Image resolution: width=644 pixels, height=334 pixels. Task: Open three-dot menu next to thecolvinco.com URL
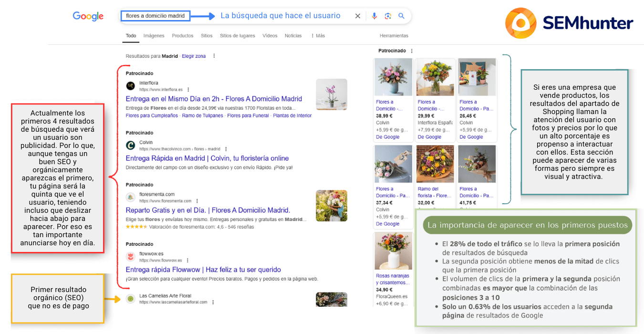[x=226, y=149]
